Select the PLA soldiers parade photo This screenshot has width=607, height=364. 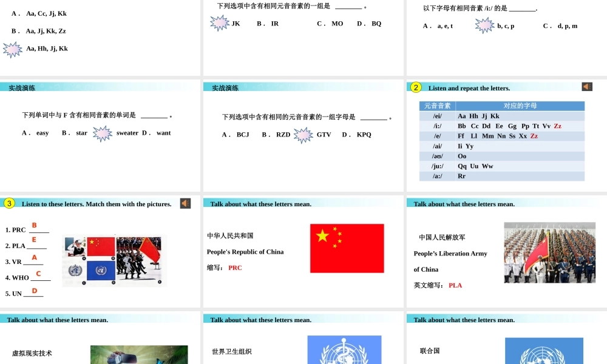(x=550, y=252)
